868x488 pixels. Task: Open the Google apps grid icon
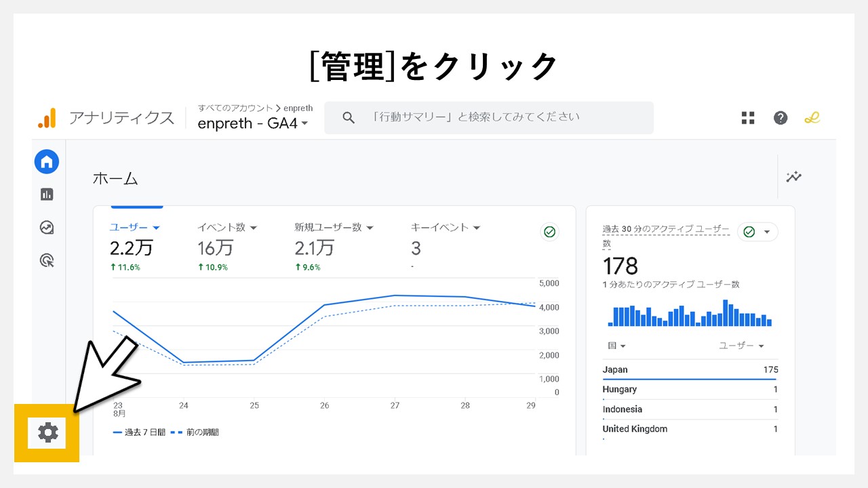[x=747, y=117]
